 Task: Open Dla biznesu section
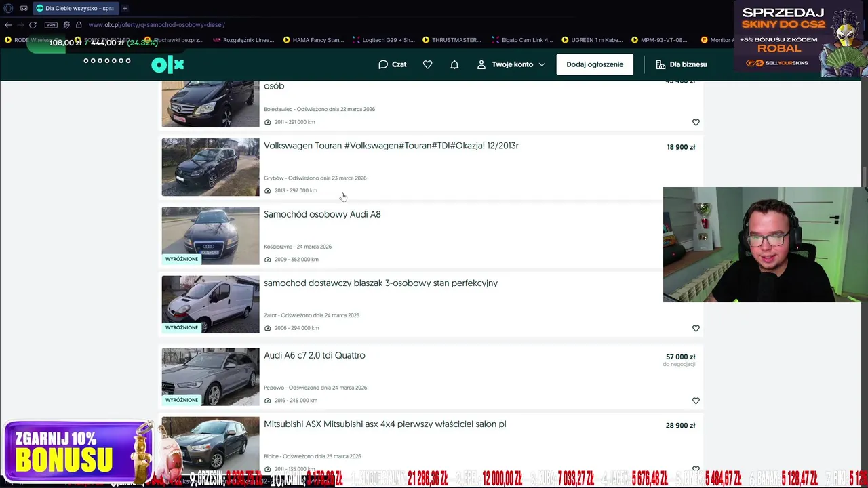682,64
